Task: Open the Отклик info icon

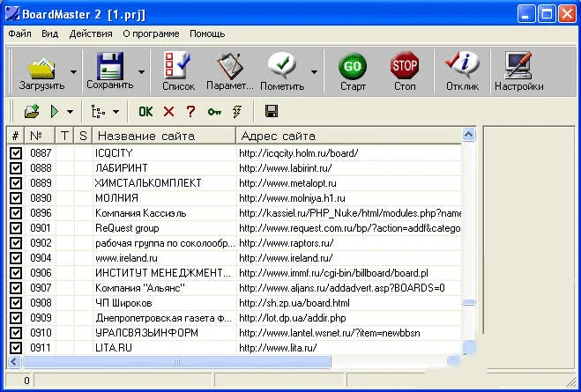Action: pos(462,65)
